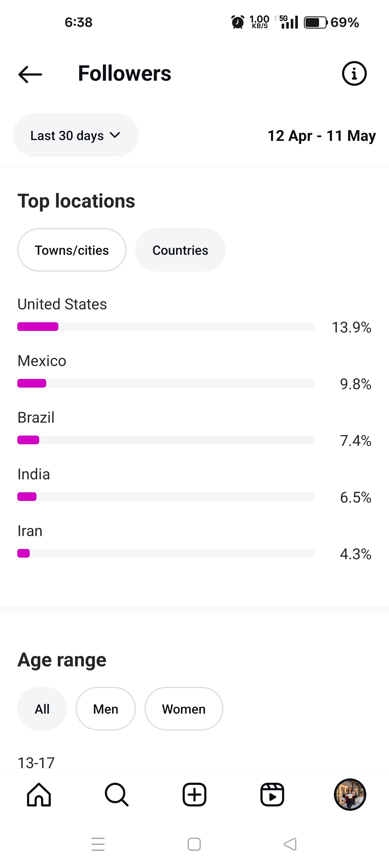This screenshot has width=389, height=868.
Task: Expand the Last 30 days dropdown
Action: 76,135
